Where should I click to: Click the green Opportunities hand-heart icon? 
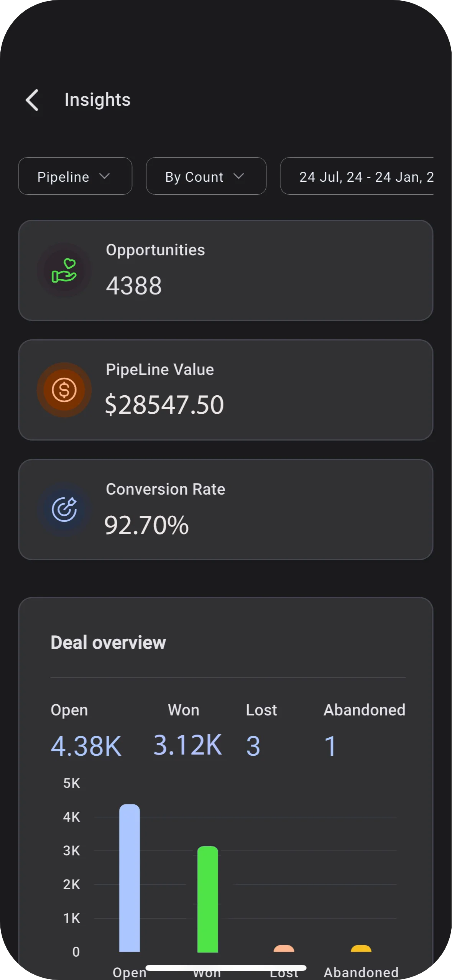[x=64, y=270]
